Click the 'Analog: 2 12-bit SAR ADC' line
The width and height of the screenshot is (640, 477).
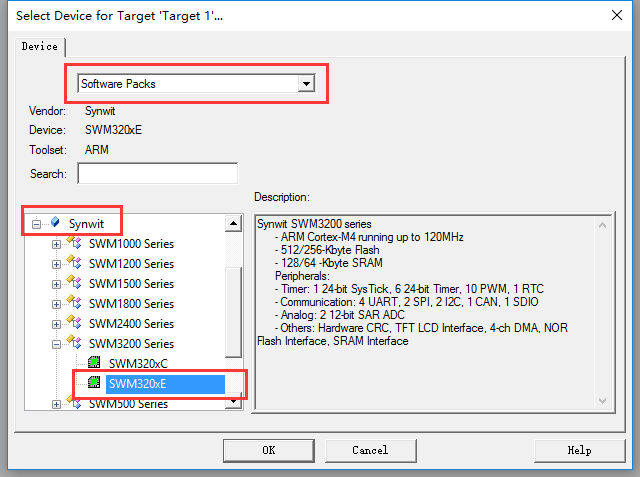click(342, 315)
